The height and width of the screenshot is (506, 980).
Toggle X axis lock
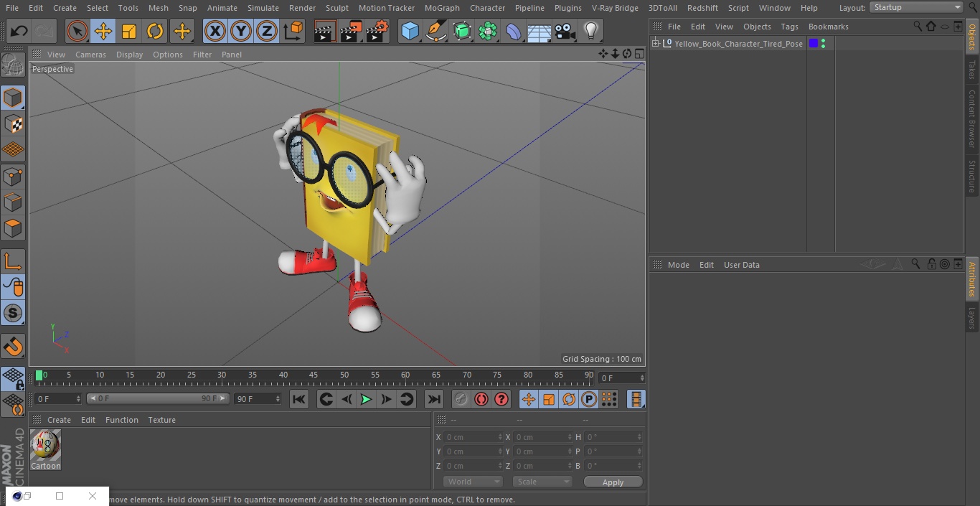[x=215, y=31]
